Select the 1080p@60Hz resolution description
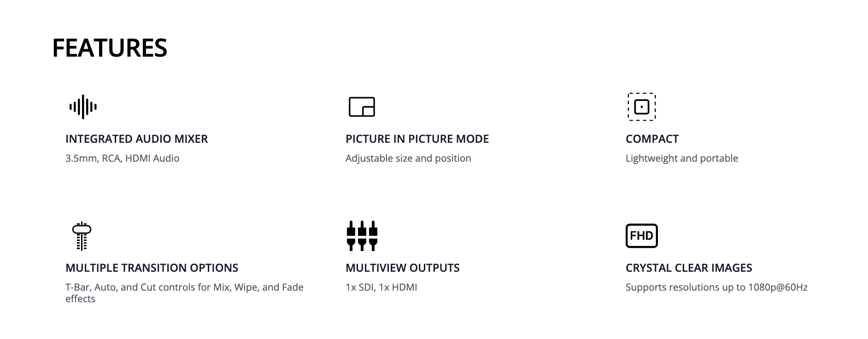868x339 pixels. pyautogui.click(x=716, y=287)
